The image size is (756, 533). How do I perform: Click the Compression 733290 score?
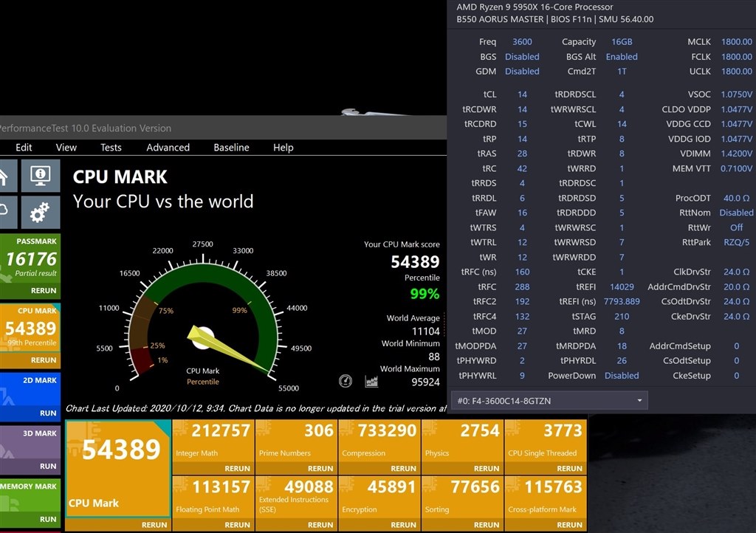click(x=387, y=430)
